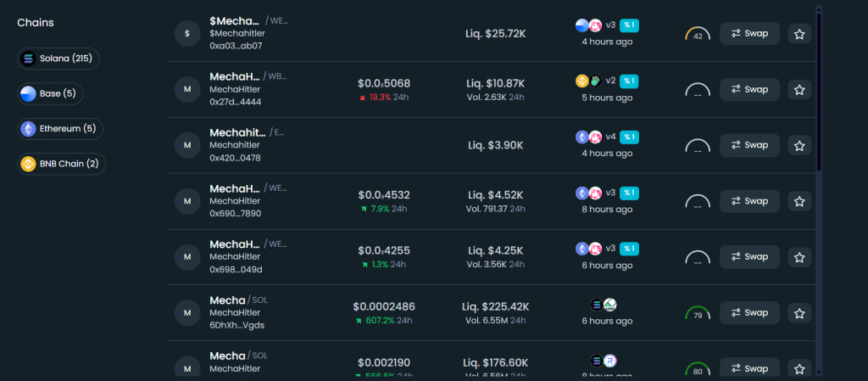
Task: Click the security score 79 gauge
Action: (x=698, y=313)
